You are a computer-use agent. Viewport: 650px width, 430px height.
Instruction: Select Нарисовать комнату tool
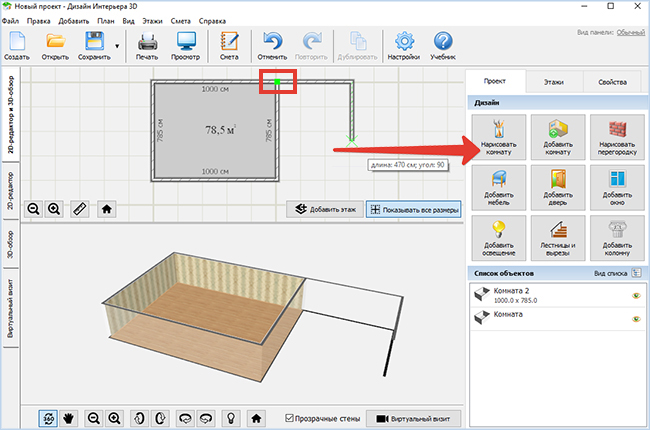coord(499,137)
